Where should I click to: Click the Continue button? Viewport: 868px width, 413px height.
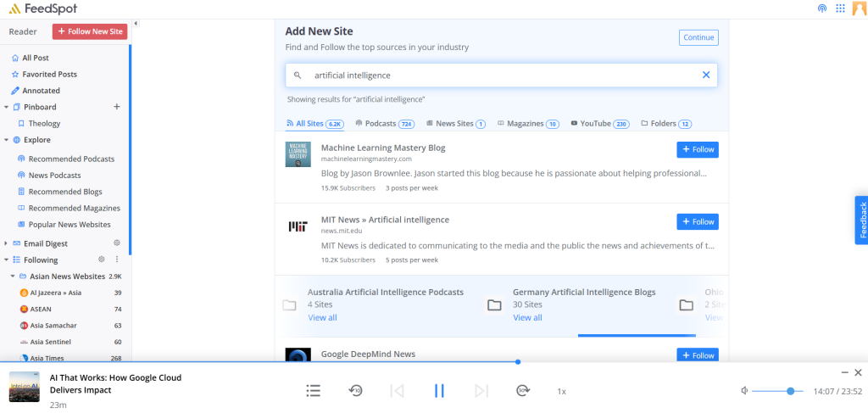[698, 37]
